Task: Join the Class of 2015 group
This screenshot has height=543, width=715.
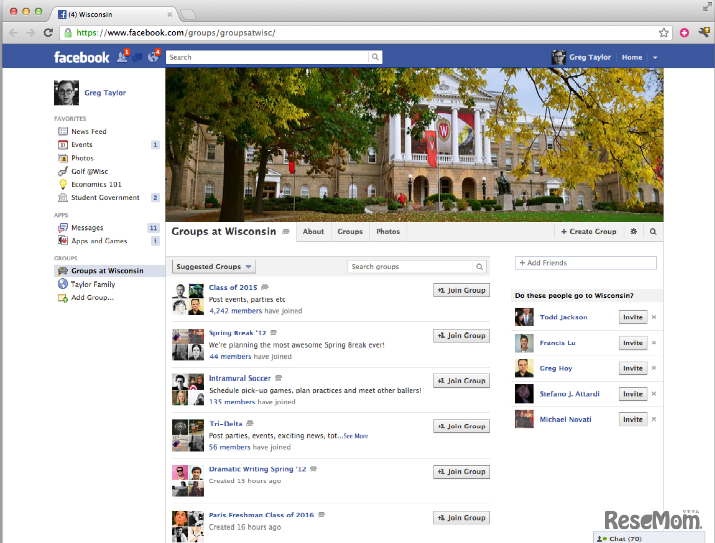Action: click(x=461, y=290)
